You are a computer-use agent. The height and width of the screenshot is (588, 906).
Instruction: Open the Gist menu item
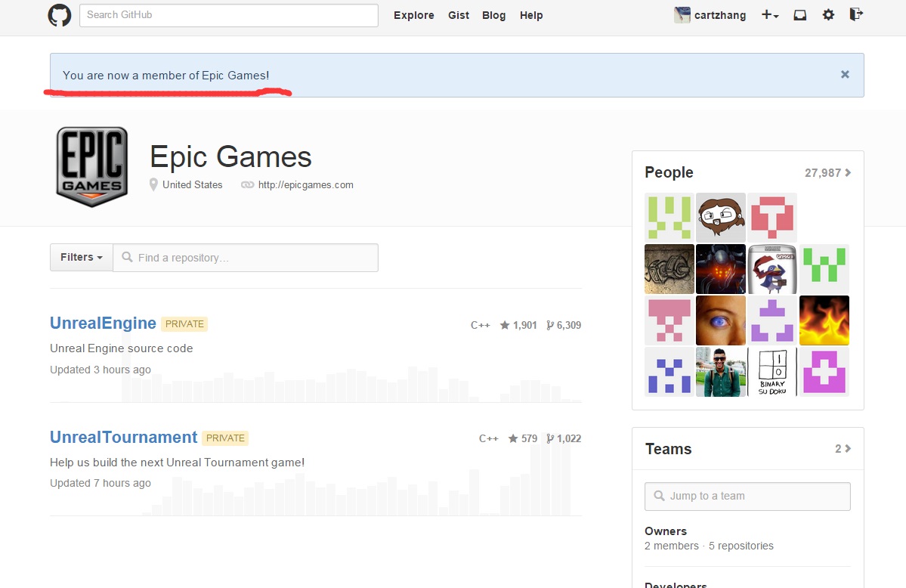click(x=459, y=15)
